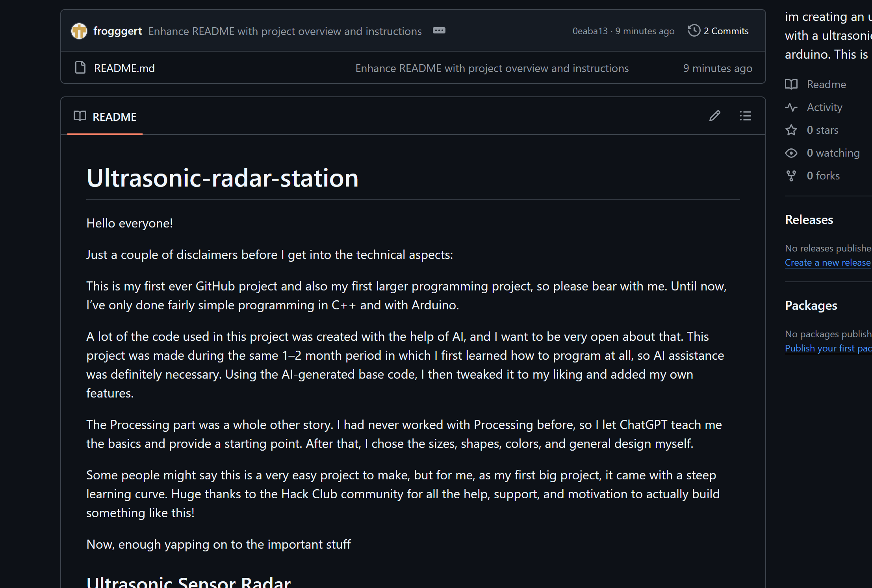872x588 pixels.
Task: Click the watching eye icon
Action: coord(791,153)
